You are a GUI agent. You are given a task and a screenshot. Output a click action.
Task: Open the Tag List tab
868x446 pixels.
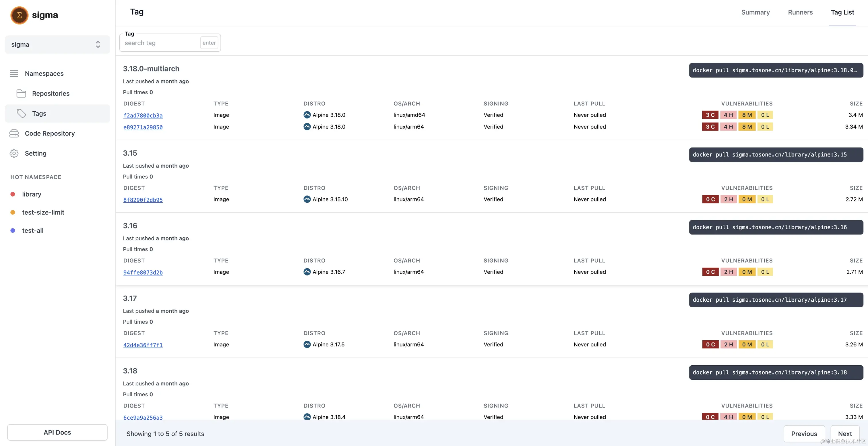pyautogui.click(x=842, y=12)
